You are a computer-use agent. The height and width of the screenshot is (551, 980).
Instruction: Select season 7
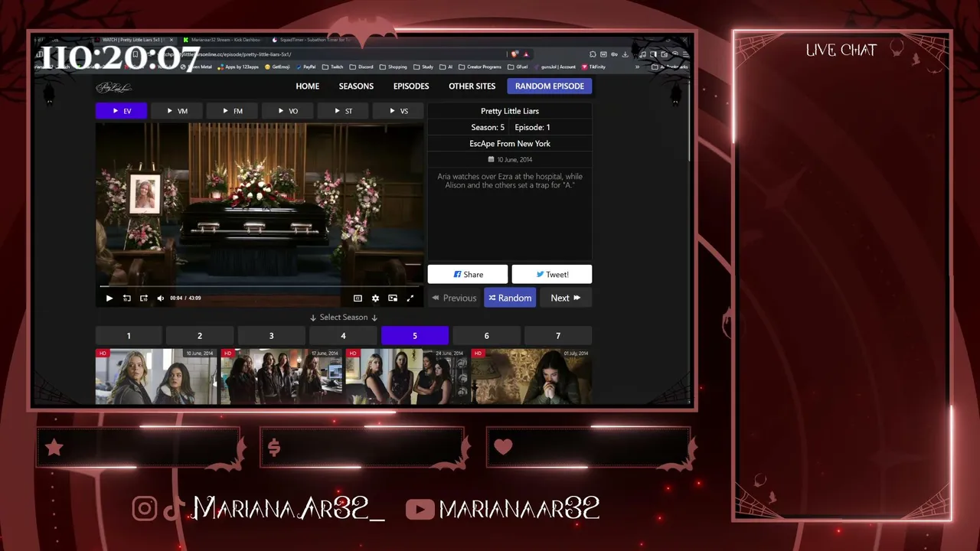(558, 336)
